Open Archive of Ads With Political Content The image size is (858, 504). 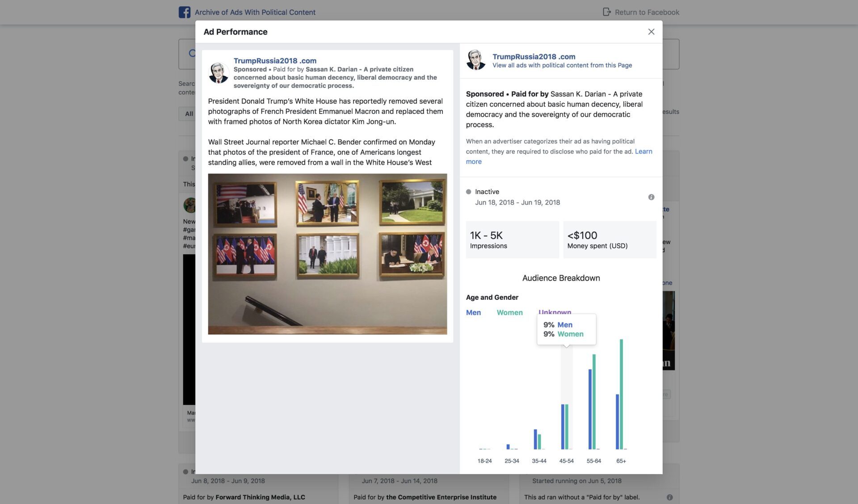click(x=255, y=12)
